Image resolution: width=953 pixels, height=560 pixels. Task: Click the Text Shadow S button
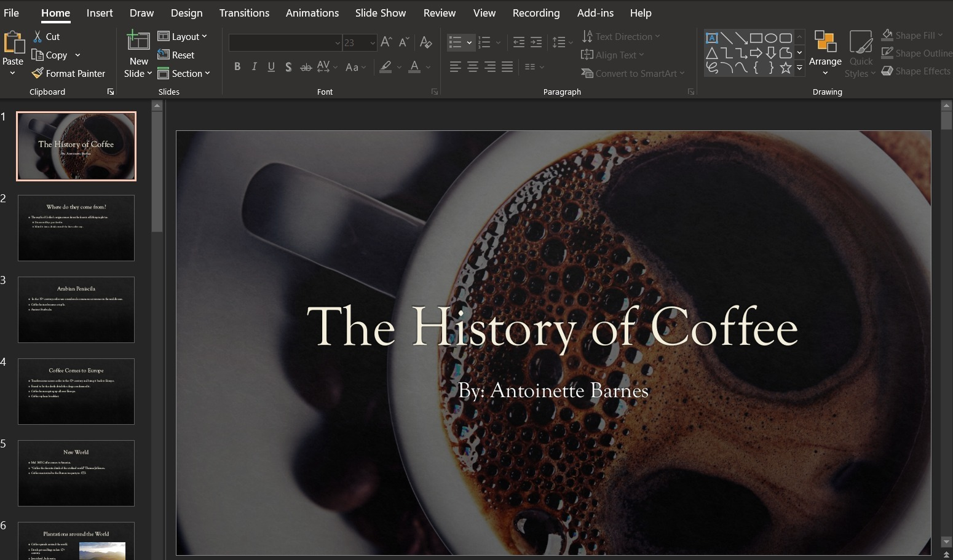(x=288, y=67)
